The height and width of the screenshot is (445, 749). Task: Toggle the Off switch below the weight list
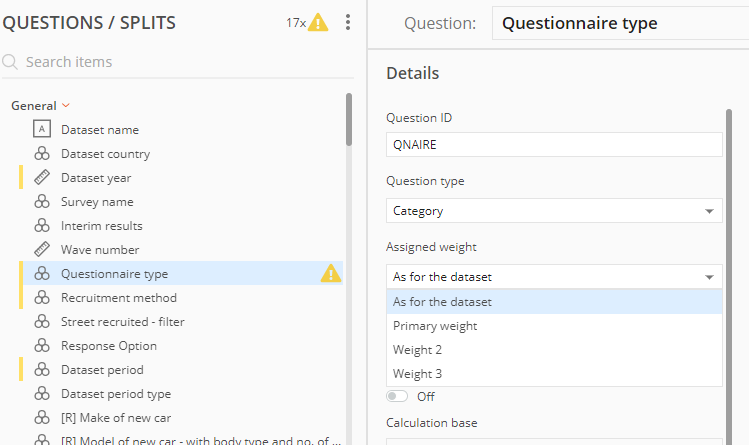(397, 396)
